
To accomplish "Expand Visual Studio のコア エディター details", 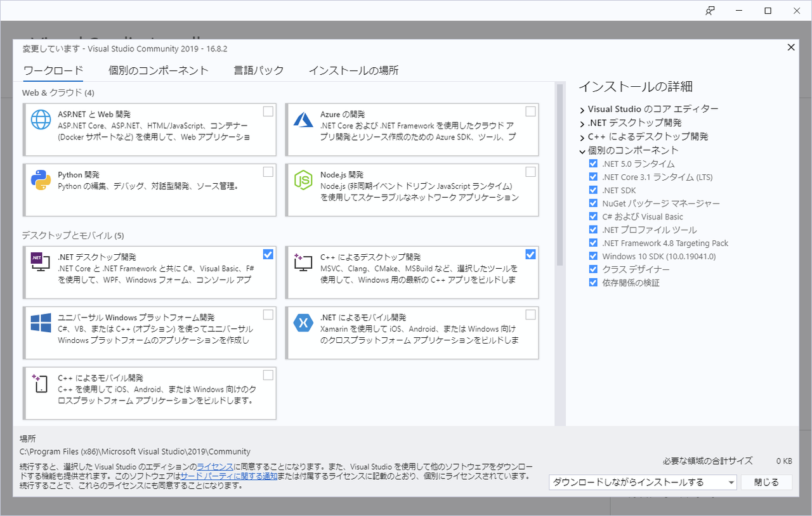I will click(582, 110).
